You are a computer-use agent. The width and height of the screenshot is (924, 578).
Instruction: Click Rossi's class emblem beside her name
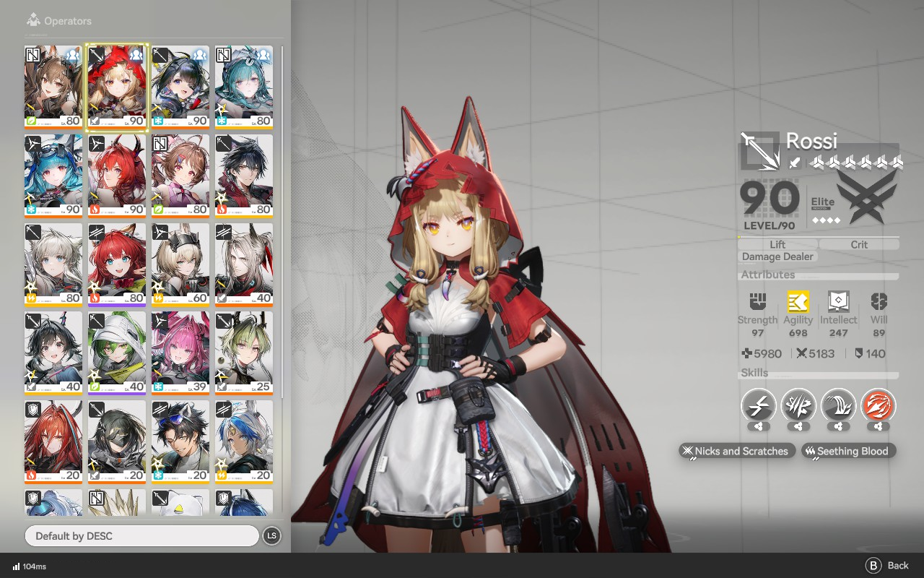pos(759,150)
